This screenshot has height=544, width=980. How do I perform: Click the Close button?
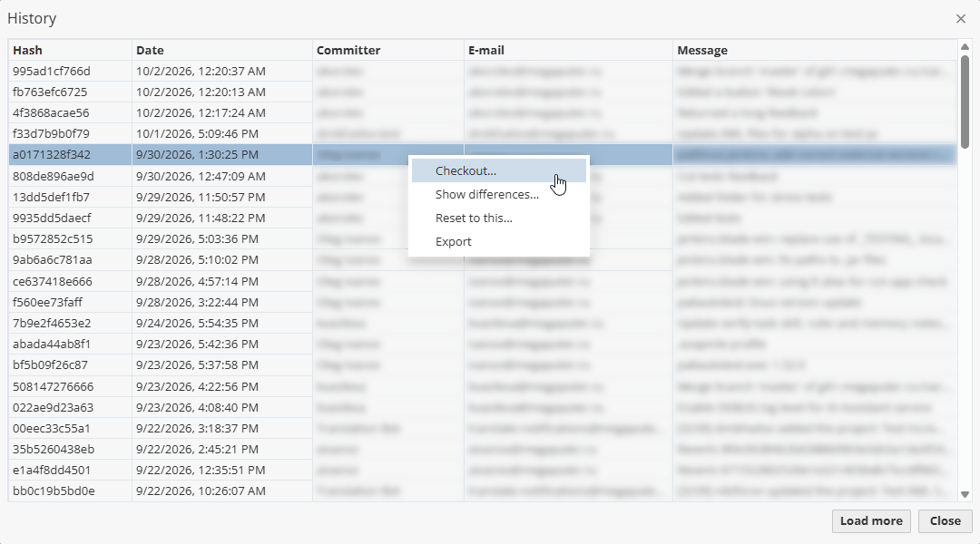coord(945,521)
